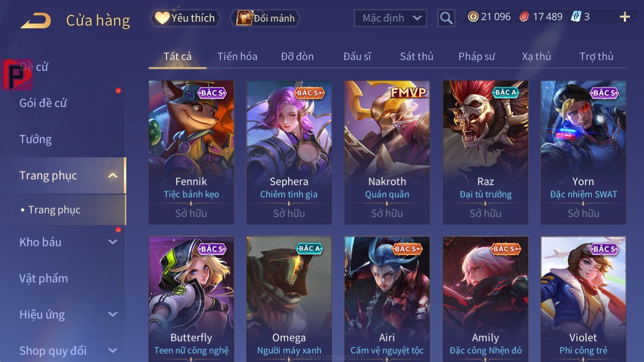Open Yêu thích favorites heart button
The width and height of the screenshot is (644, 362).
[x=185, y=18]
